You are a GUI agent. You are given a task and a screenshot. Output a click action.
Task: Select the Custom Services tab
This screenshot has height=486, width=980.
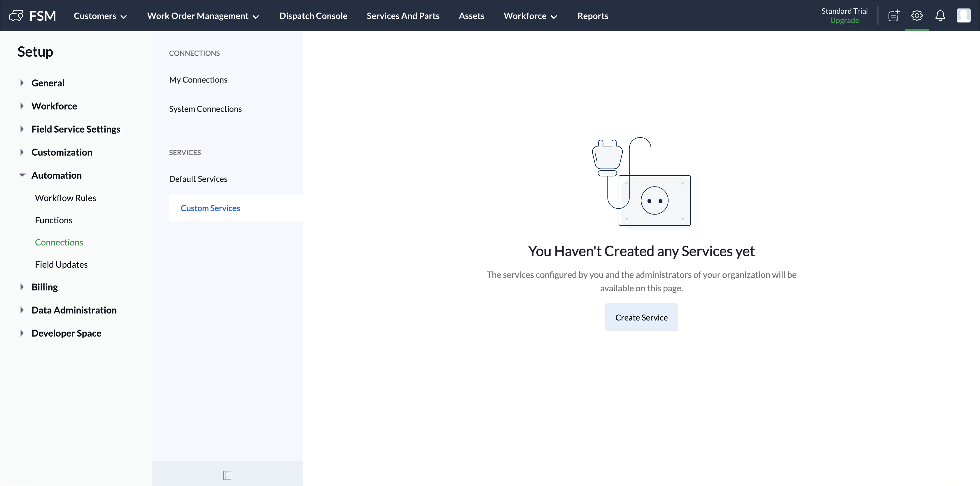point(210,208)
